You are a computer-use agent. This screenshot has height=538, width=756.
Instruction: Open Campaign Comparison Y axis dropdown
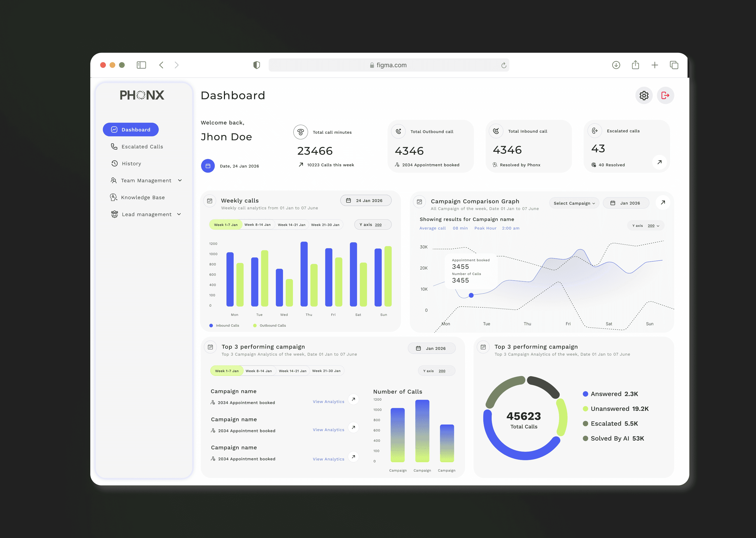point(645,226)
